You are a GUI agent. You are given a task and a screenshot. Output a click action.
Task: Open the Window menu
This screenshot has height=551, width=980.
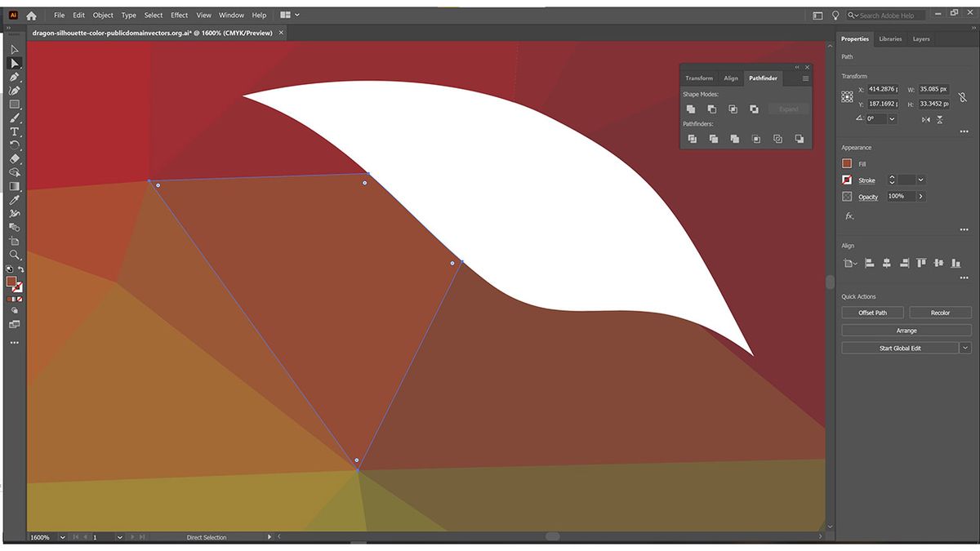click(x=231, y=15)
